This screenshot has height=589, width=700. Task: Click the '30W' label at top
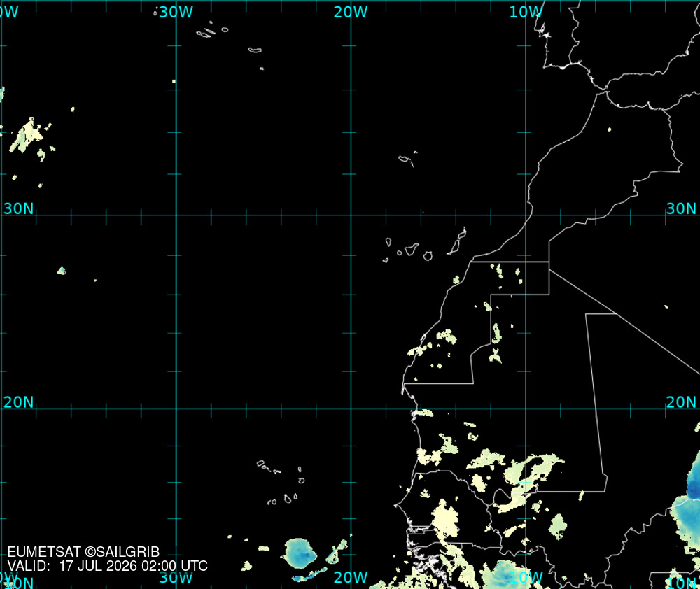pyautogui.click(x=176, y=12)
